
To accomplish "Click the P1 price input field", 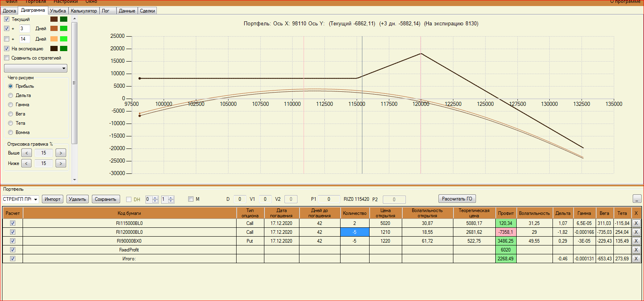I will coord(328,199).
